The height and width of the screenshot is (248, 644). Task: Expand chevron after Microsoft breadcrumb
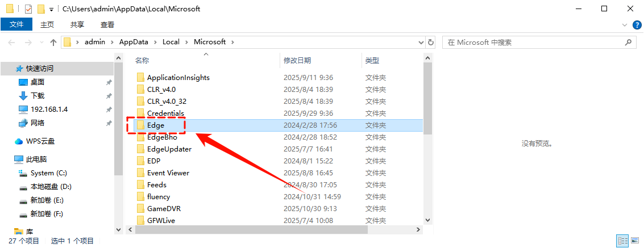click(232, 42)
